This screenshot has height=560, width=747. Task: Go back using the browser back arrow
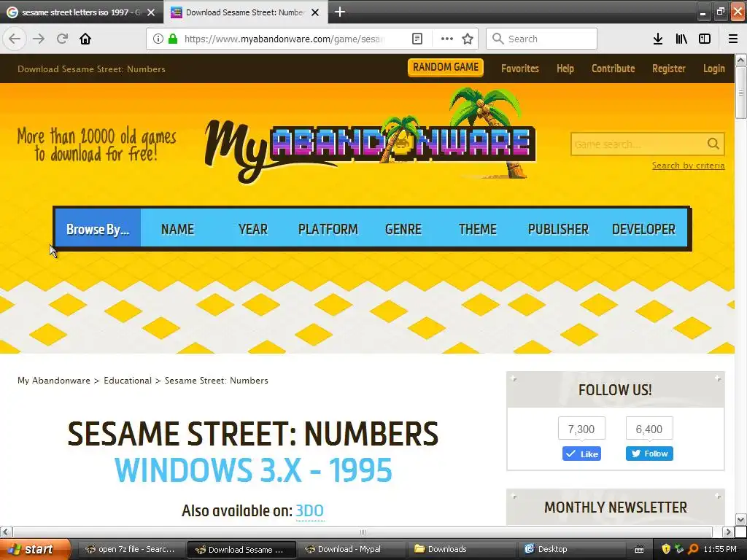15,39
